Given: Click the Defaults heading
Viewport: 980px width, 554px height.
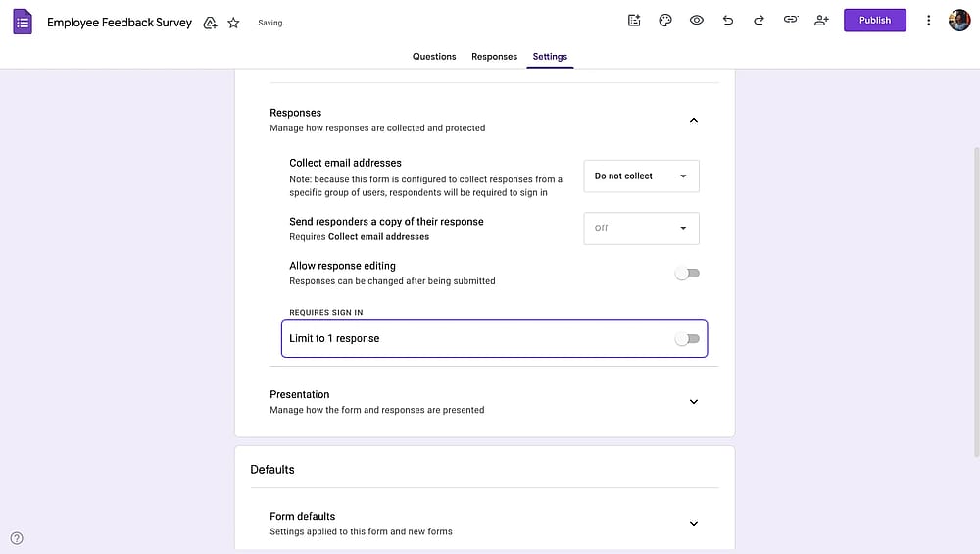Looking at the screenshot, I should (271, 469).
